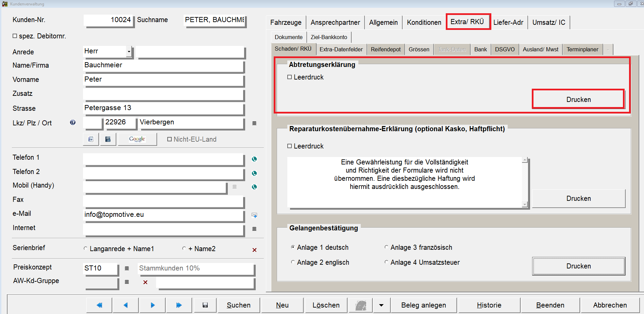This screenshot has width=644, height=314.
Task: Click into the e-Mail input field
Action: (x=163, y=215)
